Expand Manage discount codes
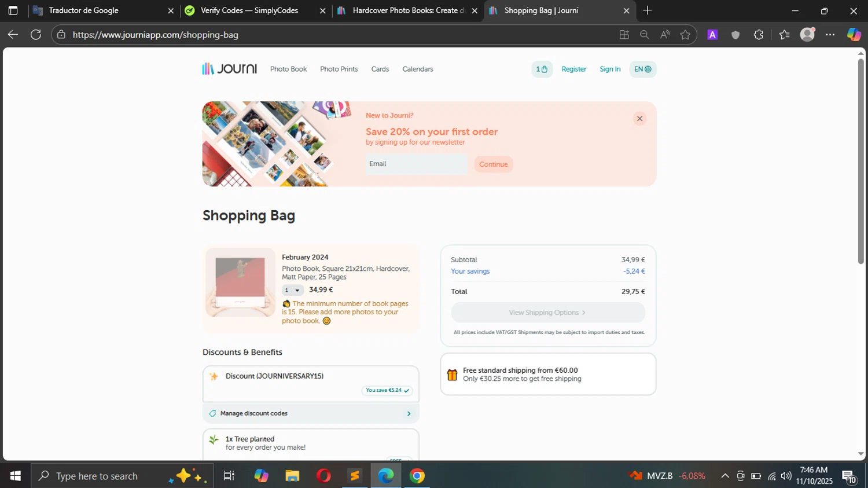Screen dimensions: 868x488 pos(311,413)
